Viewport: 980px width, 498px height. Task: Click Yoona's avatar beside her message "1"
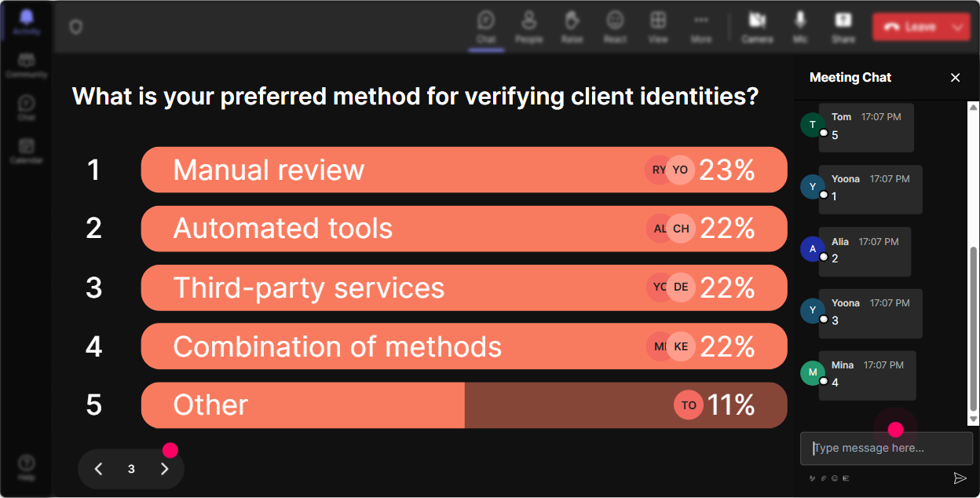pyautogui.click(x=813, y=187)
